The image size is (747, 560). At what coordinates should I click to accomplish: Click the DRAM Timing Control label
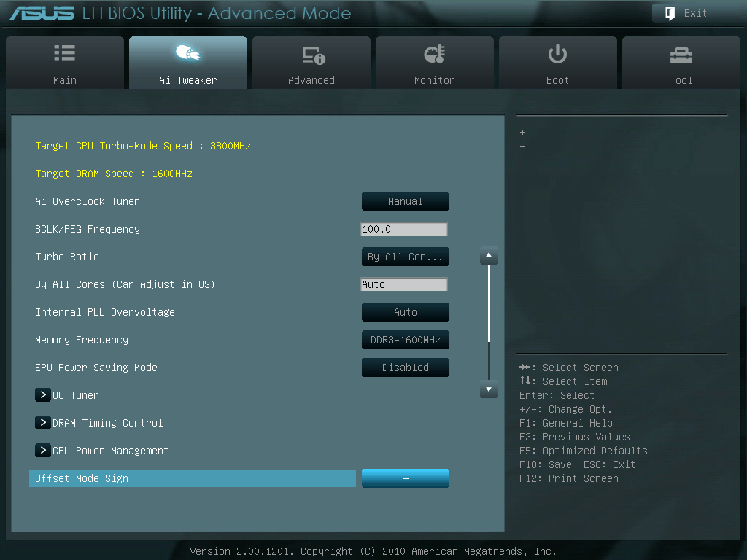108,423
